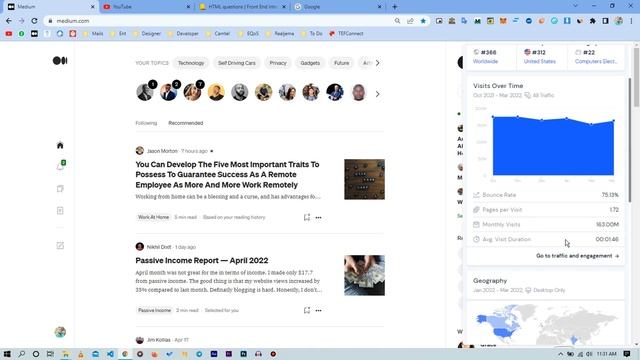Click the extension panel vertical scrollbar
The image size is (640, 360).
[630, 141]
